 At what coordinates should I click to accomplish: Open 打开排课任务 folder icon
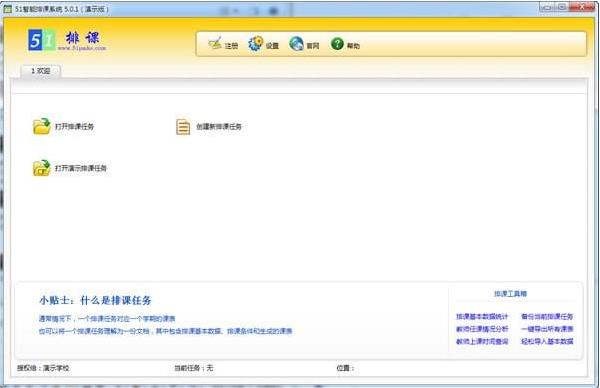(x=42, y=126)
